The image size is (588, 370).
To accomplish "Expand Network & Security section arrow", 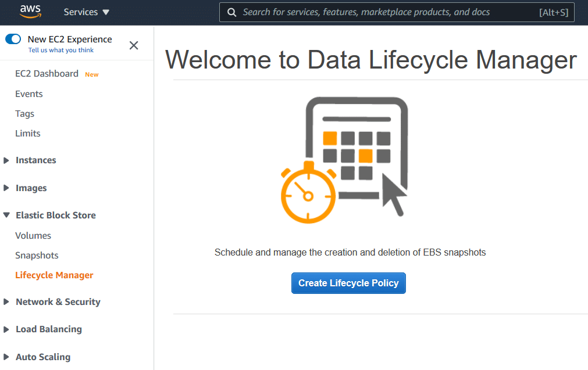I will coord(6,302).
